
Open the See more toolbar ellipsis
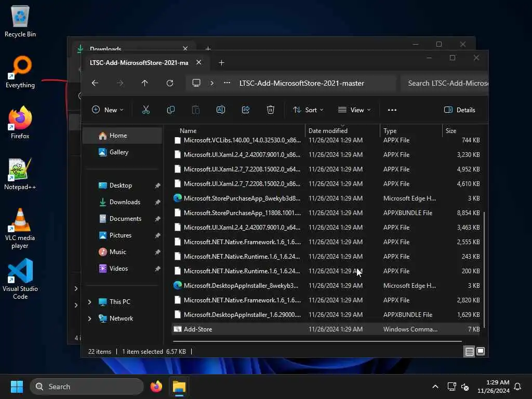click(x=392, y=110)
